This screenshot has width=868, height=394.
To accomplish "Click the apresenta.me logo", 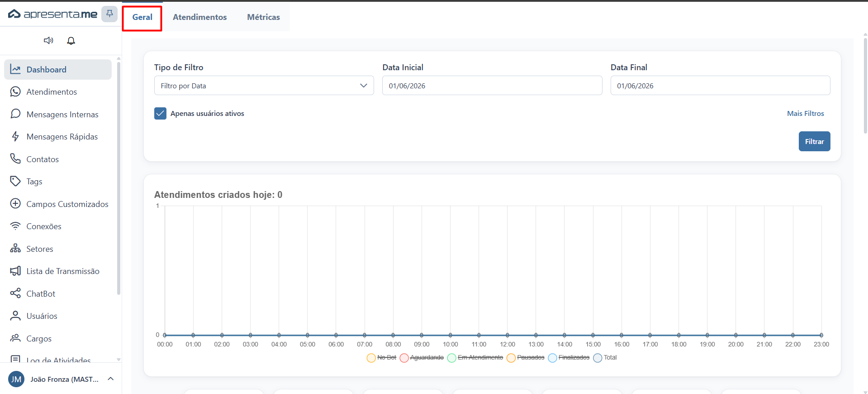I will click(53, 14).
